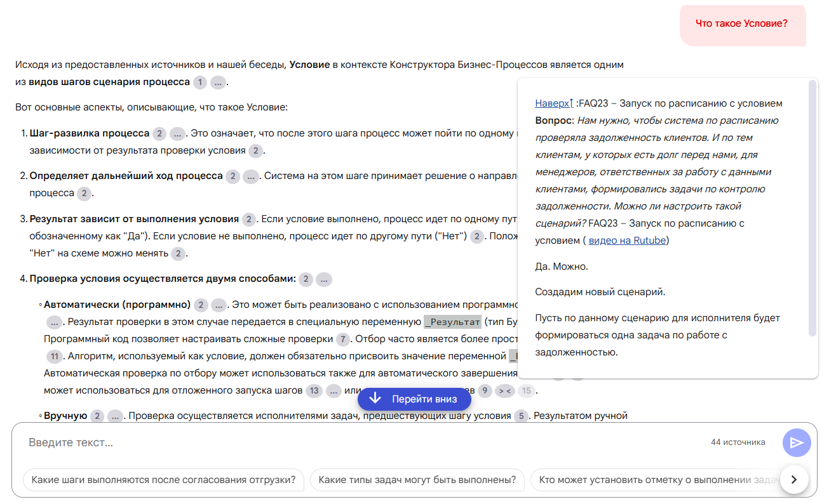This screenshot has height=504, width=829.
Task: Expand ellipsis before "Результат проверки в этом случае"
Action: (x=55, y=322)
